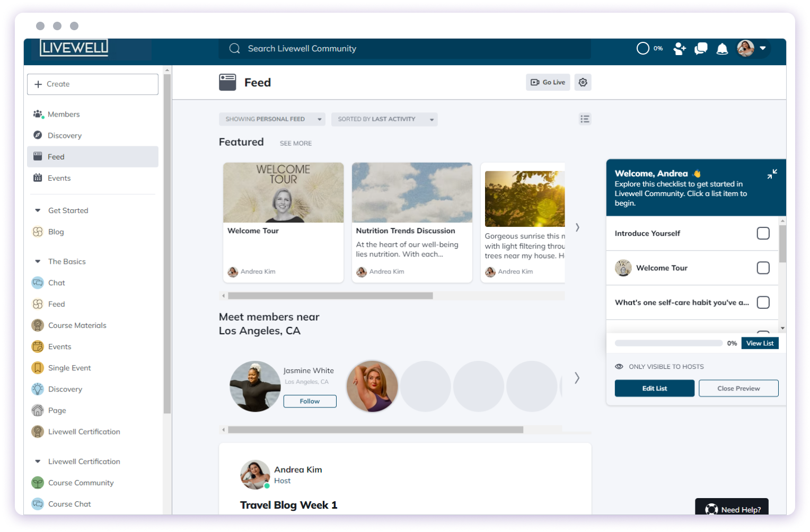
Task: Click the Edit List button
Action: [654, 388]
